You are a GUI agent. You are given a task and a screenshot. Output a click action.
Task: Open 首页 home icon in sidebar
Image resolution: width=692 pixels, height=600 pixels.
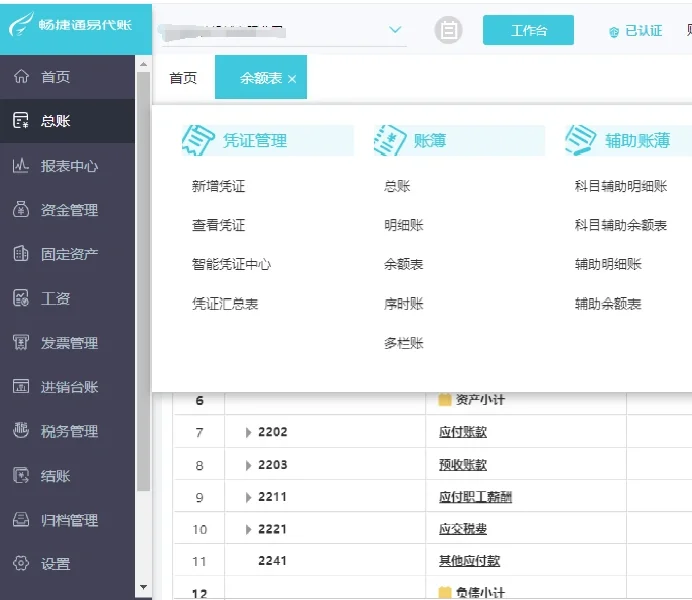point(21,76)
